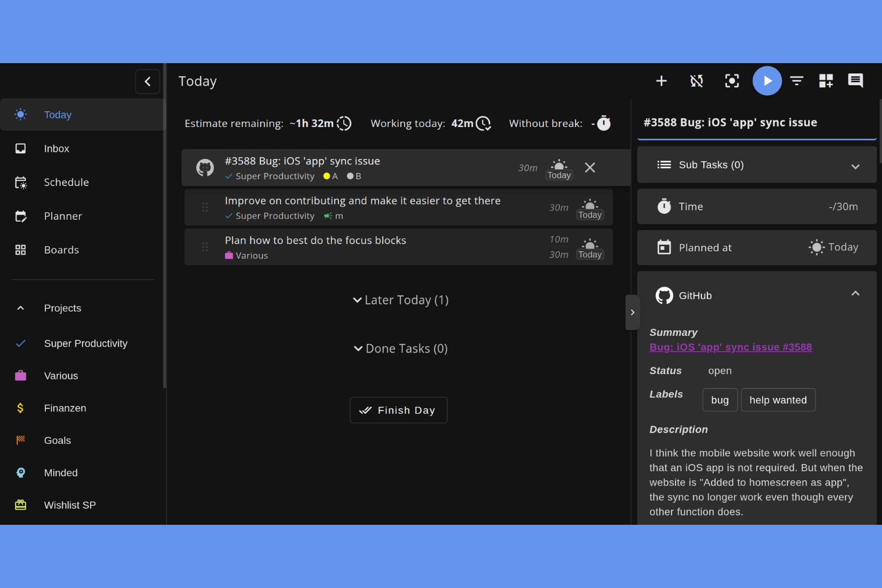Click the right panel expand arrow

[632, 312]
